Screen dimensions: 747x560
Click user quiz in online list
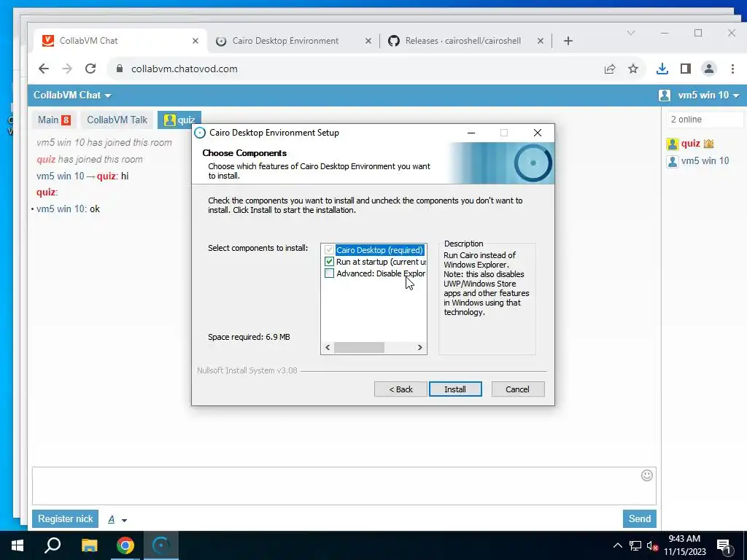click(691, 144)
